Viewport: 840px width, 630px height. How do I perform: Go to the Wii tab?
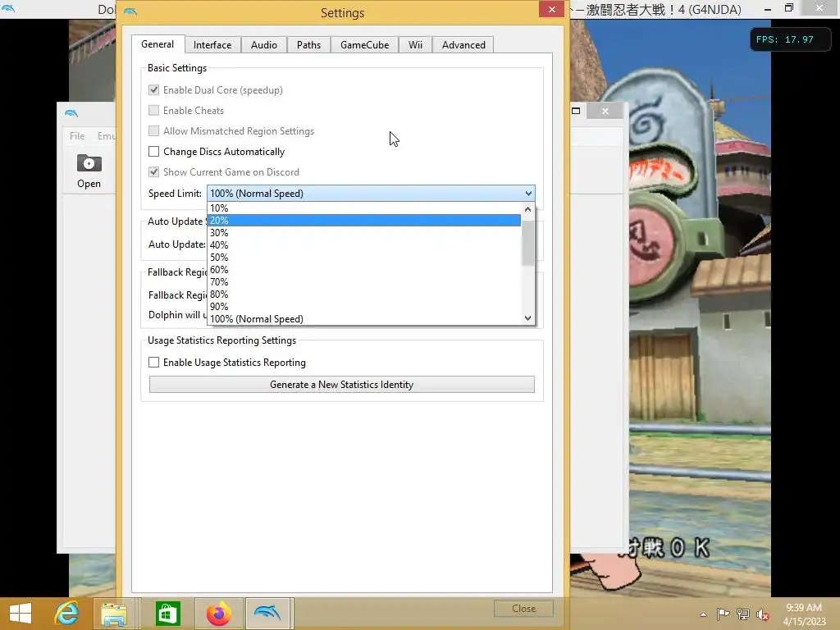415,45
